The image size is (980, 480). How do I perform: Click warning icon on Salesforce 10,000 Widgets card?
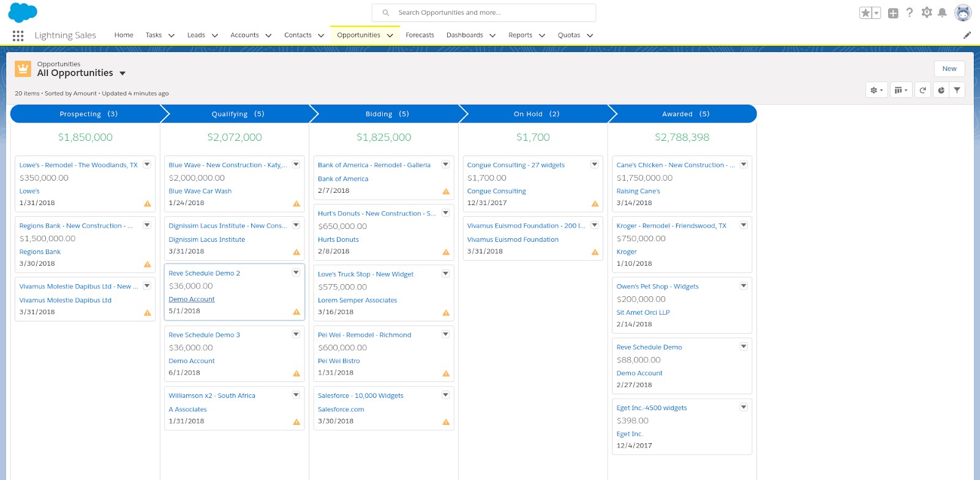pyautogui.click(x=446, y=421)
